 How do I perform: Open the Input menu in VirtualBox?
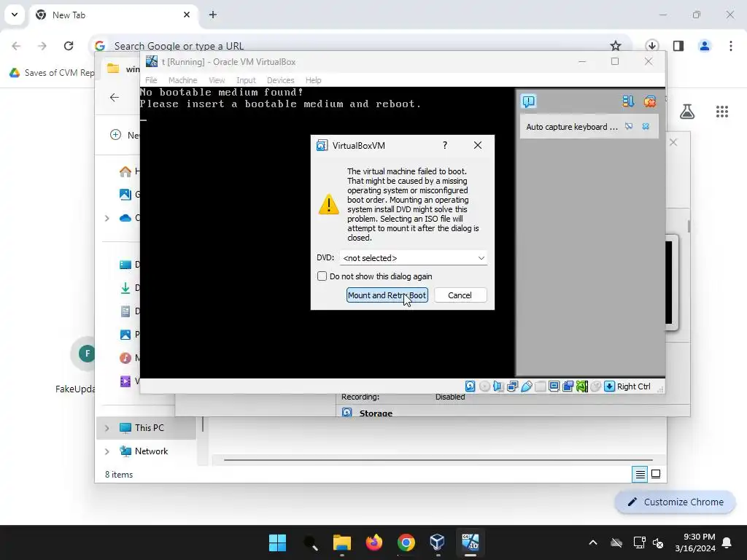tap(246, 80)
